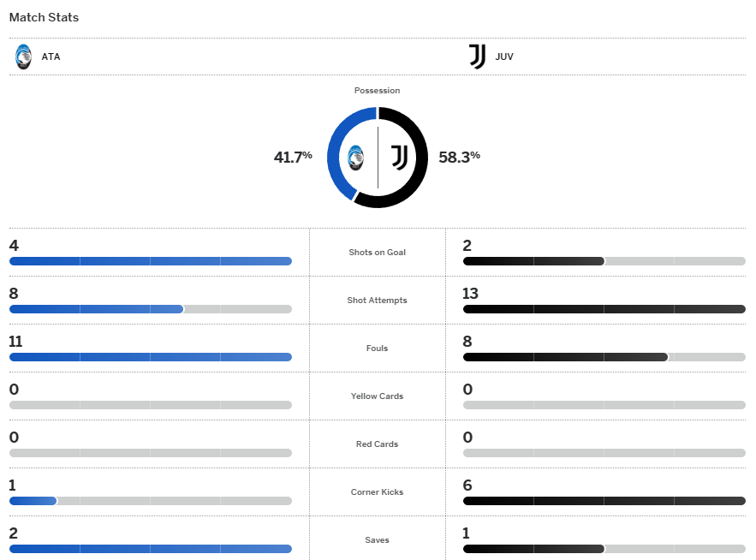The image size is (756, 560).
Task: Click the Yellow Cards stat label
Action: point(377,396)
